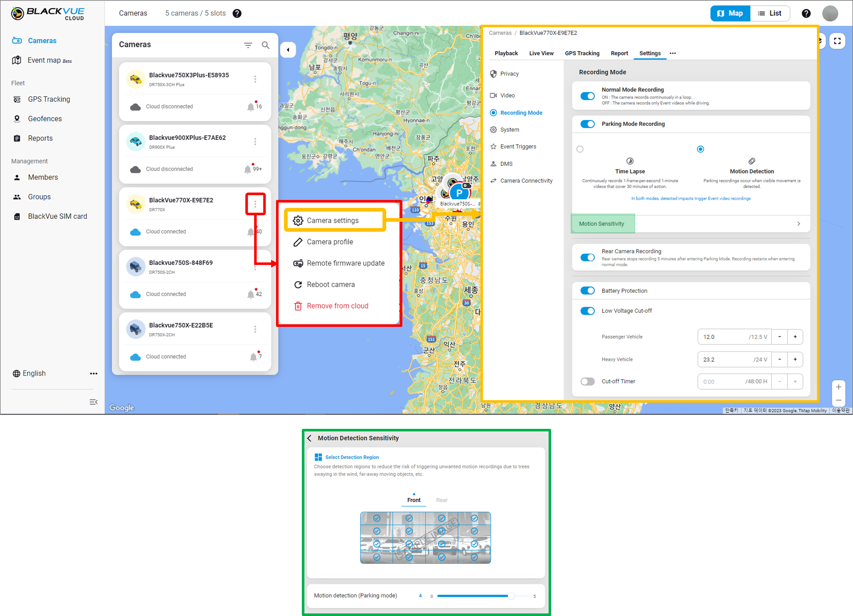This screenshot has width=853, height=616.
Task: Expand Motion Sensitivity chevron row
Action: coord(691,224)
